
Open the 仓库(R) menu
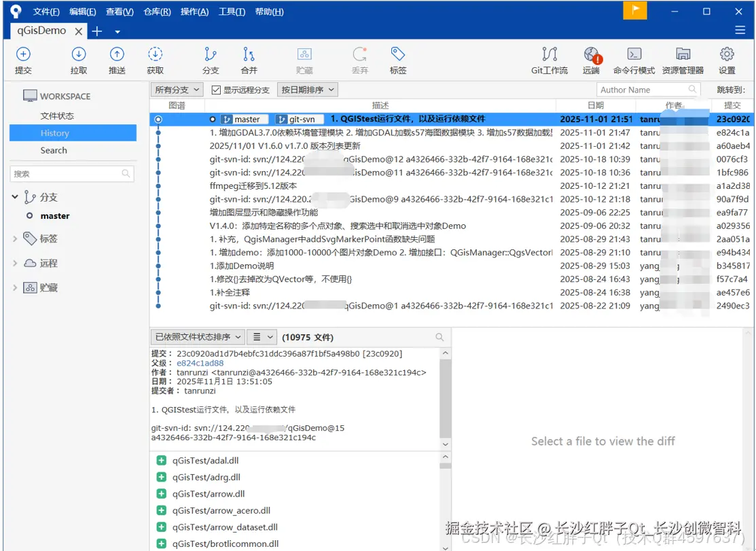coord(157,12)
